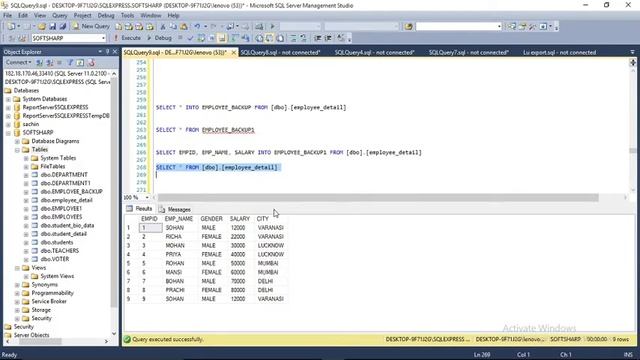Select dbo.VOTER table in tree
Viewport: 640px width, 360px height.
point(55,259)
